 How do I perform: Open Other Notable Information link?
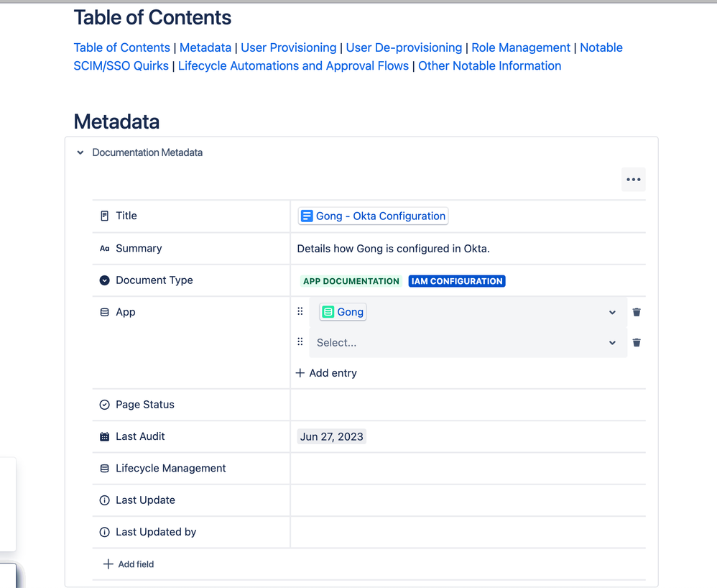pos(490,66)
